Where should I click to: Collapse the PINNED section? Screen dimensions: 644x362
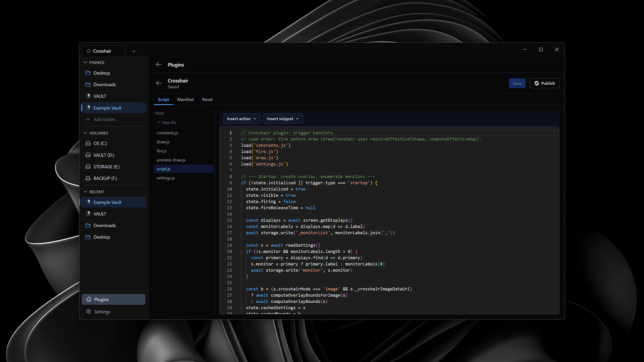point(85,62)
